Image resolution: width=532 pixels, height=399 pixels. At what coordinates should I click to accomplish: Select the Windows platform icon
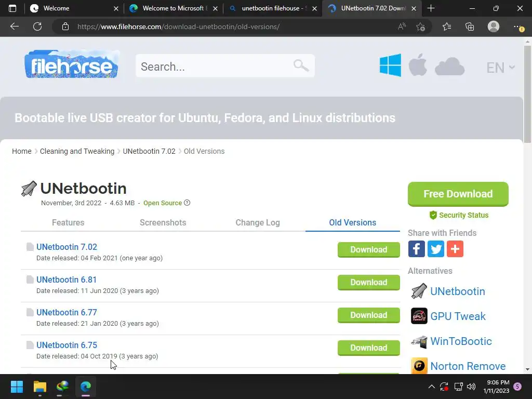tap(390, 65)
